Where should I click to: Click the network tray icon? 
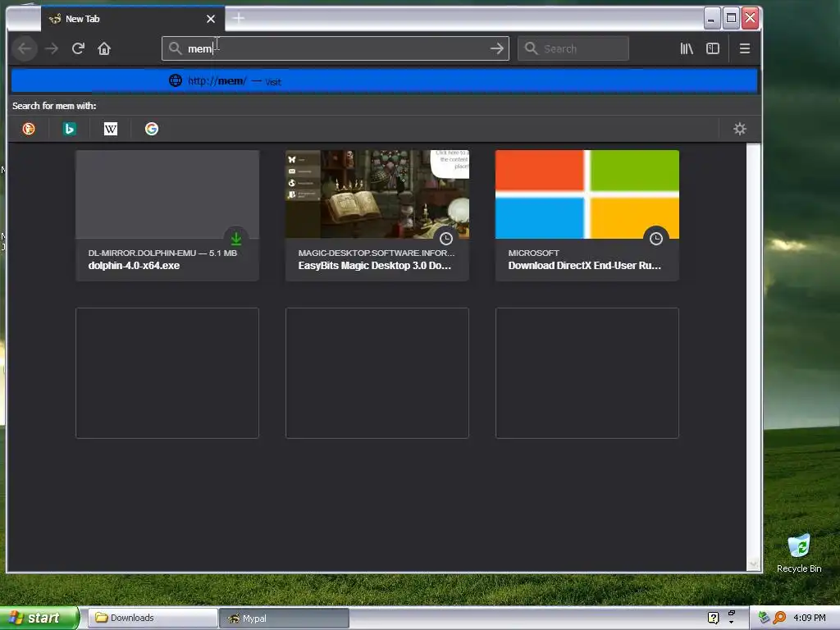click(x=764, y=618)
